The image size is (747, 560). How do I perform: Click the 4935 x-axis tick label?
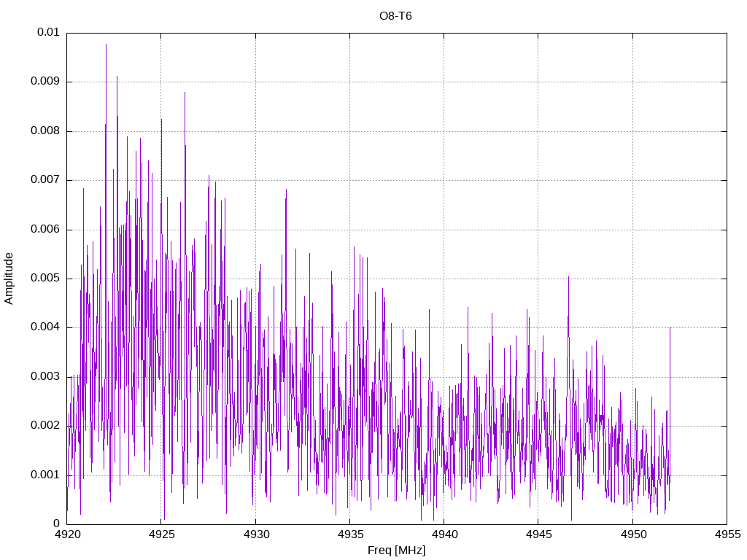tap(351, 534)
